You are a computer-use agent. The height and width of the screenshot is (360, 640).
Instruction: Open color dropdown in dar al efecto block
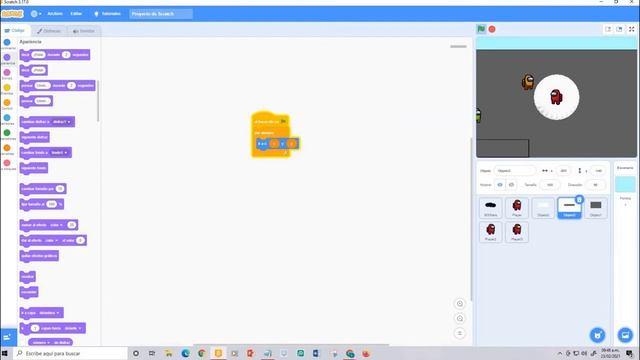tap(51, 240)
